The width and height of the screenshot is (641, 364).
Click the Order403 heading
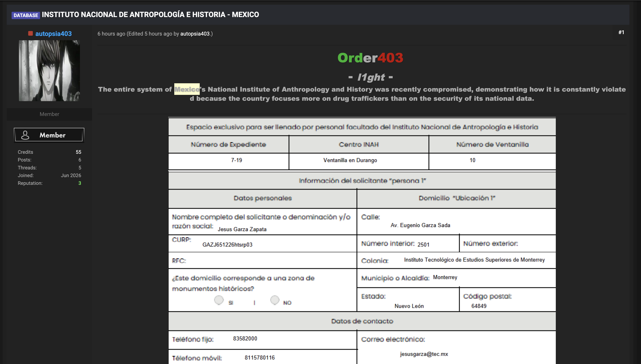point(371,58)
